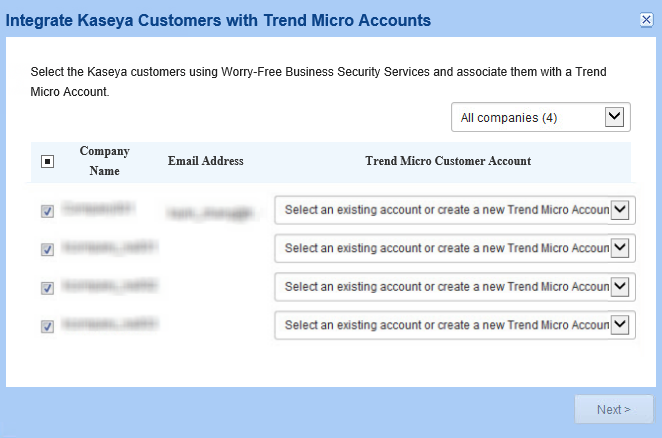Click the Next button

[x=613, y=409]
